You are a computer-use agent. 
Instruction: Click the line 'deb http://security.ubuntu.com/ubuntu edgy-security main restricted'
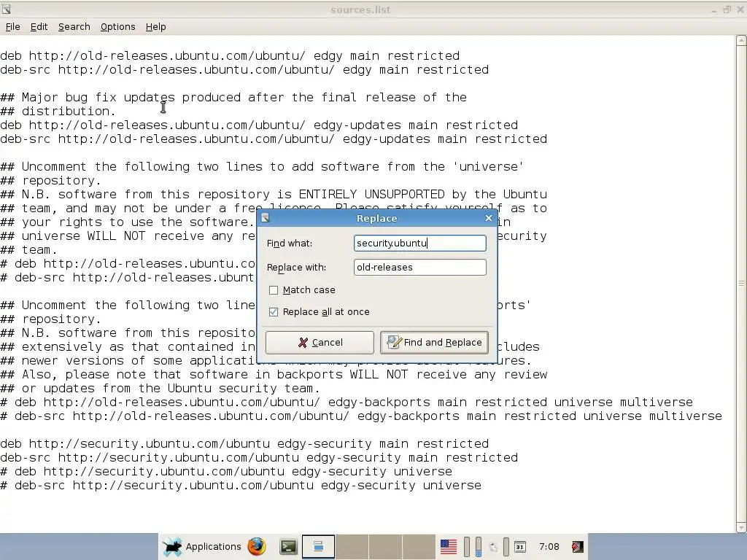(x=244, y=444)
